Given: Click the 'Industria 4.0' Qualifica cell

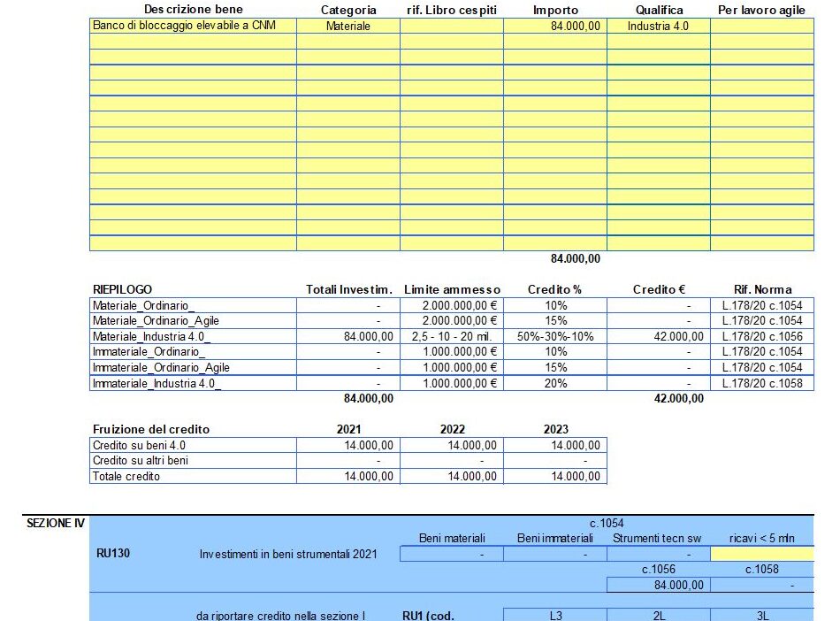Looking at the screenshot, I should click(659, 26).
